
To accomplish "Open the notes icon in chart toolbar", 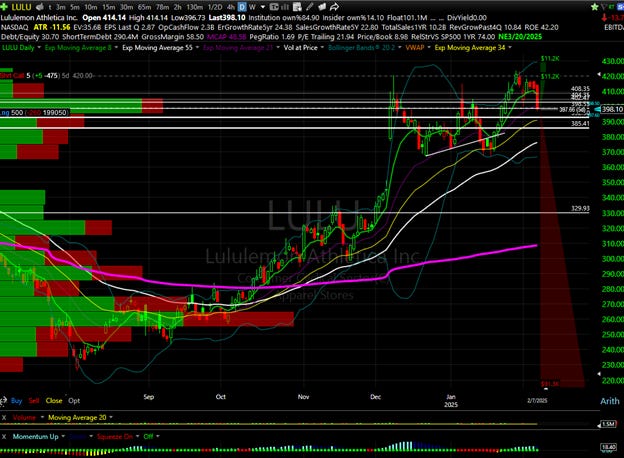I will tap(297, 7).
